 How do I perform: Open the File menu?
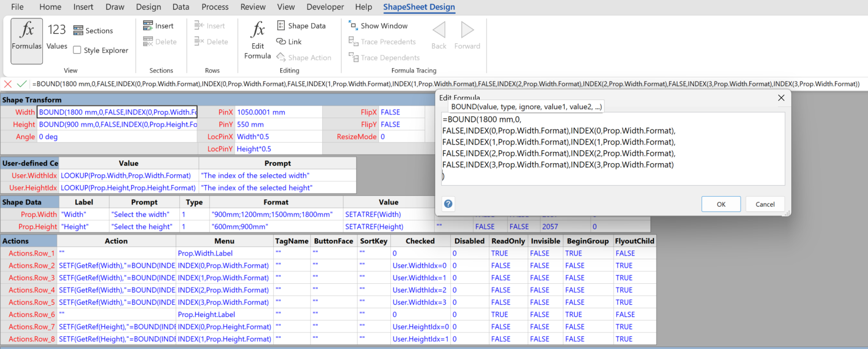pos(17,7)
